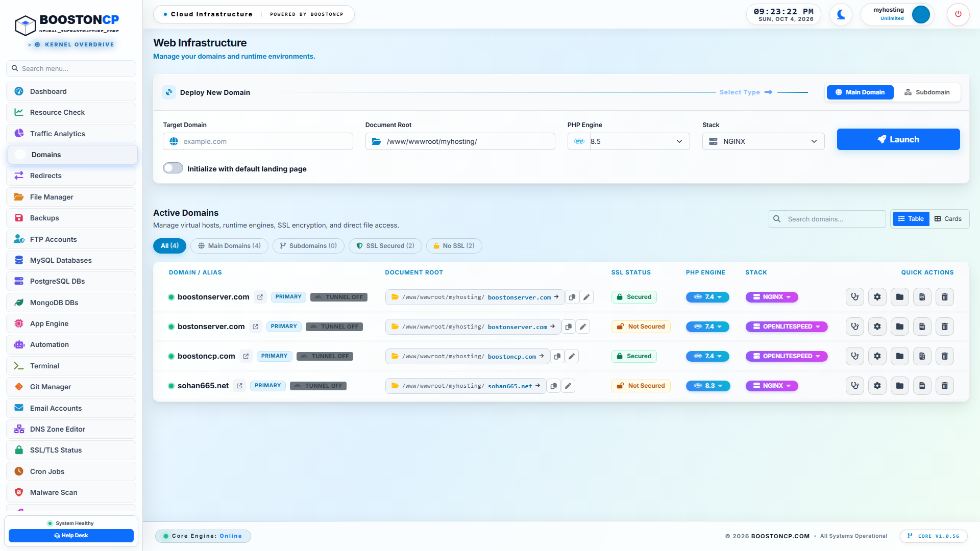The image size is (980, 551).
Task: Click the Search menu field
Action: tap(71, 68)
